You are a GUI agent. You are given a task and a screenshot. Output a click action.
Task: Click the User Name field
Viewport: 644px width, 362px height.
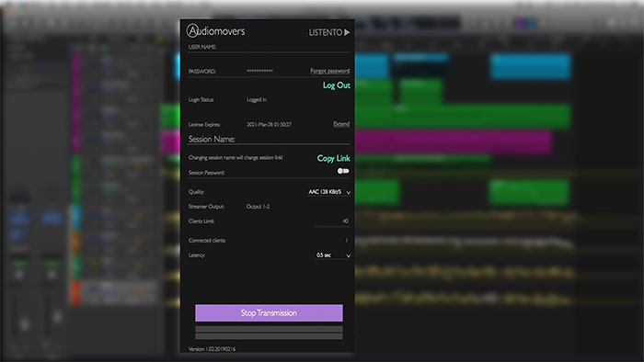tap(269, 47)
